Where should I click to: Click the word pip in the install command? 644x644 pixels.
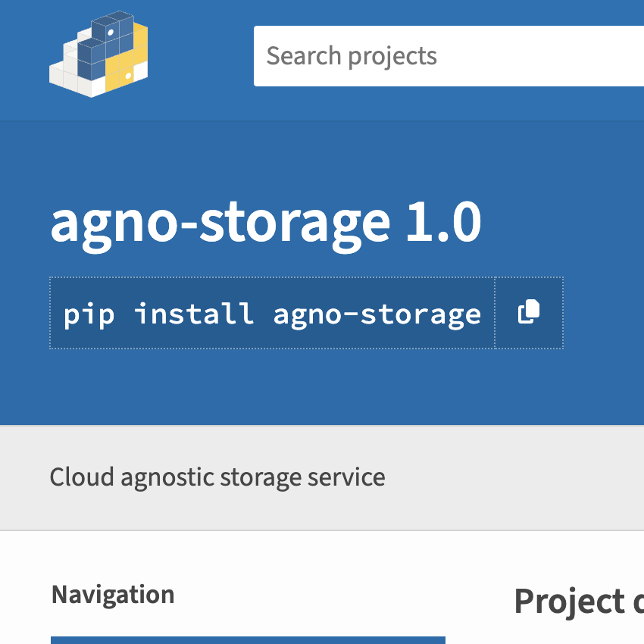click(89, 313)
